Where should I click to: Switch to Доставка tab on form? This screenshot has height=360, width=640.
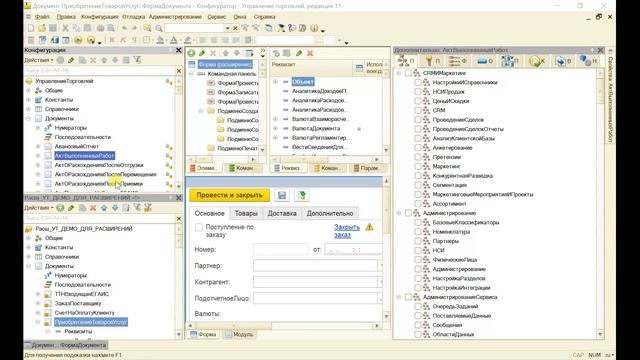coord(282,213)
